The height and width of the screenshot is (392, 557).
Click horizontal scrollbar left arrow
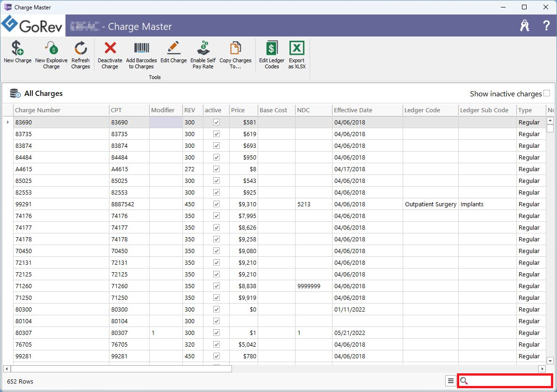[7, 369]
